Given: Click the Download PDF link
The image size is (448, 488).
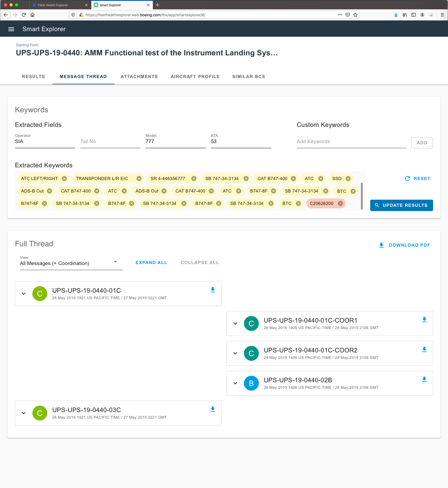Looking at the screenshot, I should (404, 245).
